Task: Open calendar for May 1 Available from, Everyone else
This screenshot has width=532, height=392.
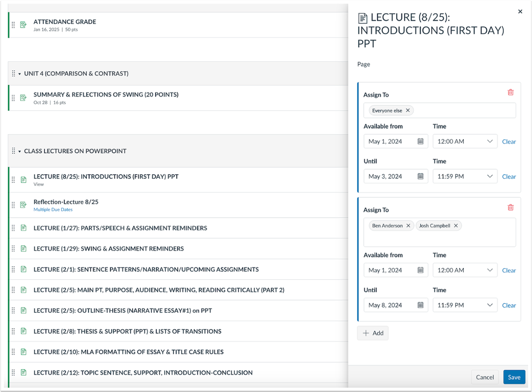Action: coord(420,141)
